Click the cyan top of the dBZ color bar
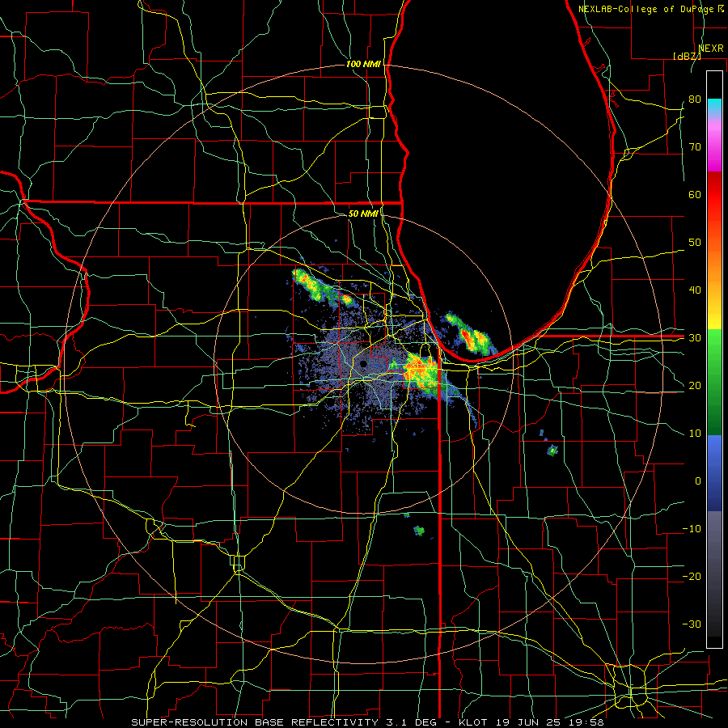Viewport: 728px width, 728px height. tap(714, 105)
